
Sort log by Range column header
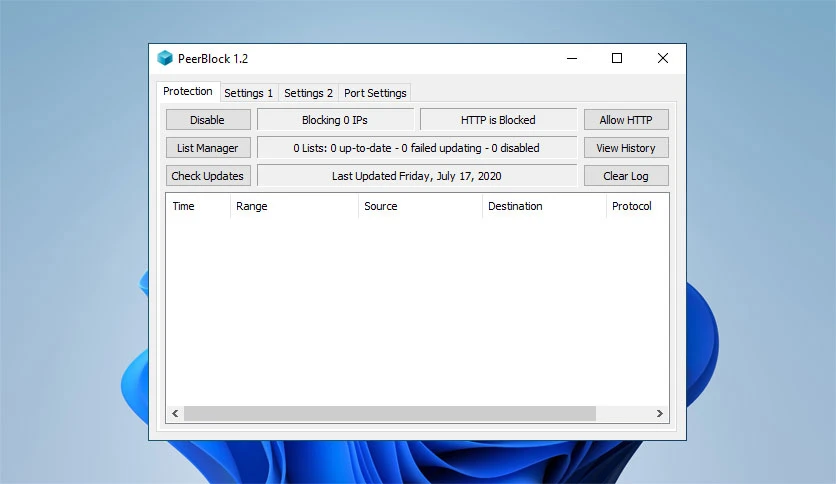point(294,206)
